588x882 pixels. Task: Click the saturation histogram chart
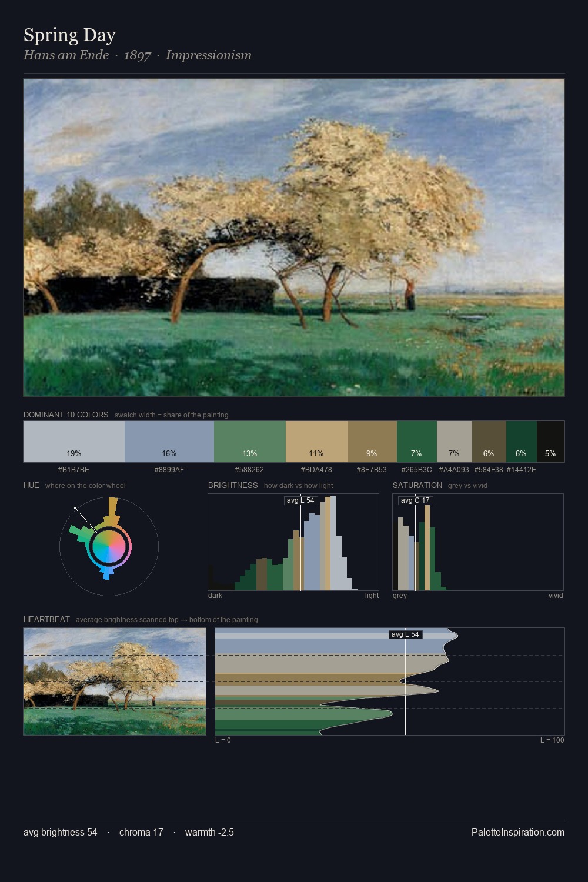pyautogui.click(x=478, y=542)
